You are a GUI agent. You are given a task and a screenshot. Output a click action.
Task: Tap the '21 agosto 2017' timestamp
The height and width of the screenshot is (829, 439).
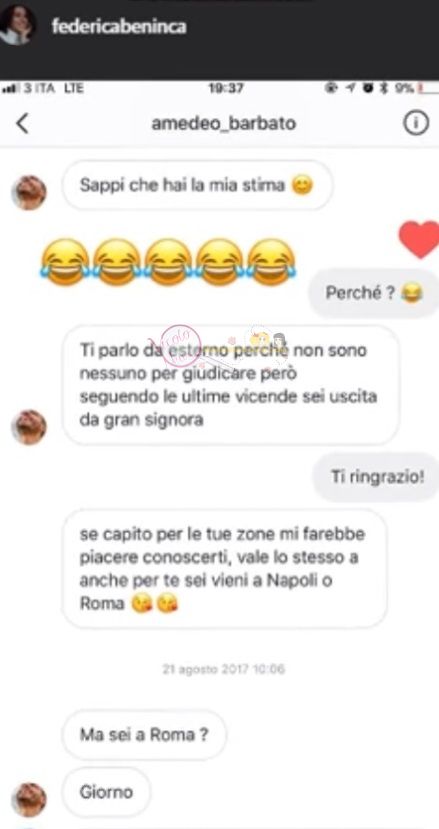224,669
